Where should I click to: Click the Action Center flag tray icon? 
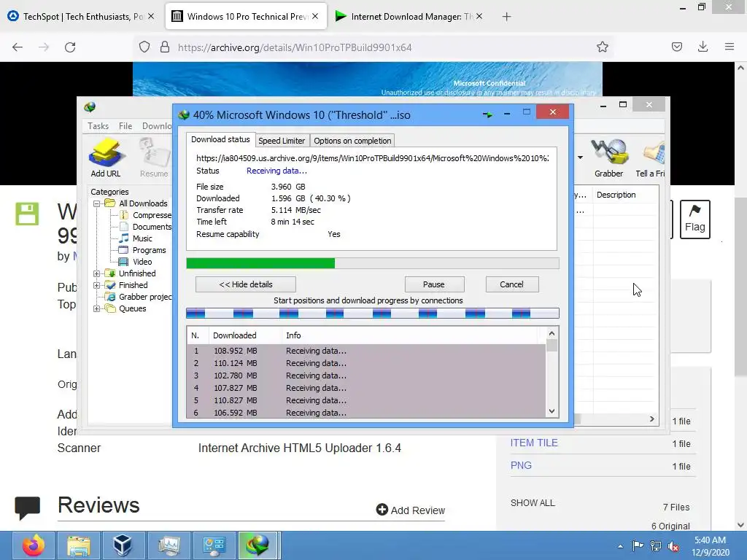tap(638, 546)
